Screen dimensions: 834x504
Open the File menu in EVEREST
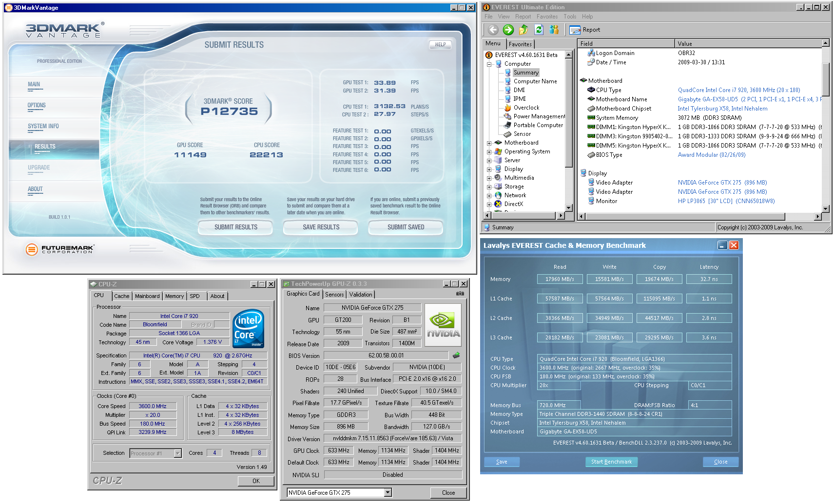tap(488, 17)
